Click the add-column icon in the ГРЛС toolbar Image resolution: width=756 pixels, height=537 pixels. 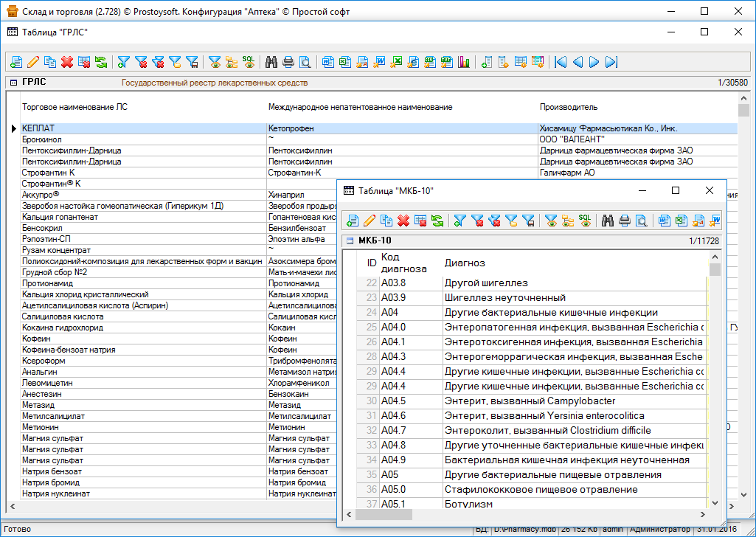(x=487, y=62)
